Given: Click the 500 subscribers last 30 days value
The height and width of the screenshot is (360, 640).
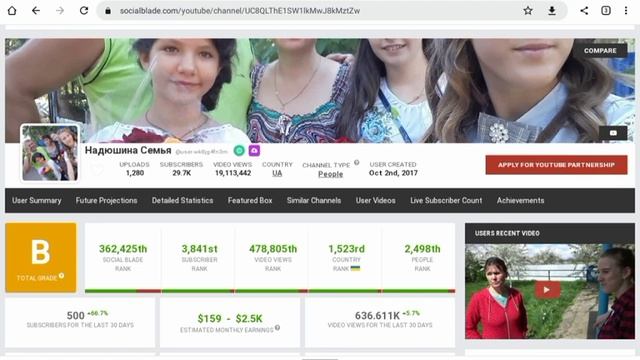Looking at the screenshot, I should [x=76, y=316].
